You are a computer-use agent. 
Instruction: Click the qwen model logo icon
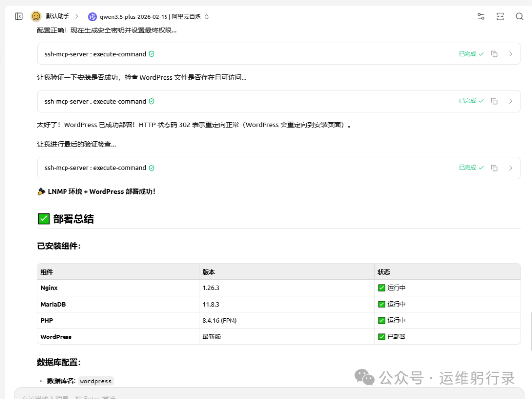pos(92,17)
